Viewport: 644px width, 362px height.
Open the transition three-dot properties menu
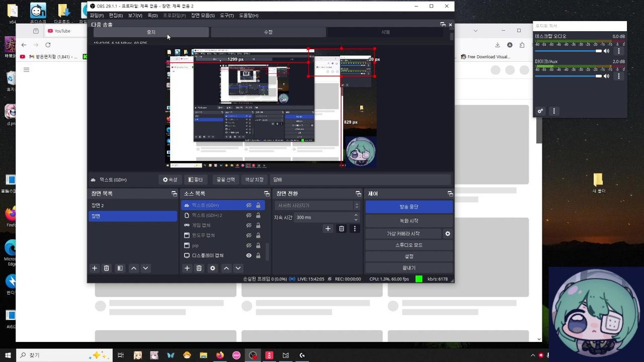[x=355, y=229]
